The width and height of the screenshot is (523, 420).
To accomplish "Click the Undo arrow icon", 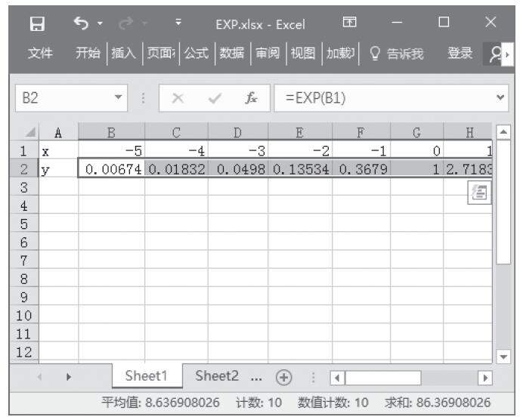I will click(78, 24).
